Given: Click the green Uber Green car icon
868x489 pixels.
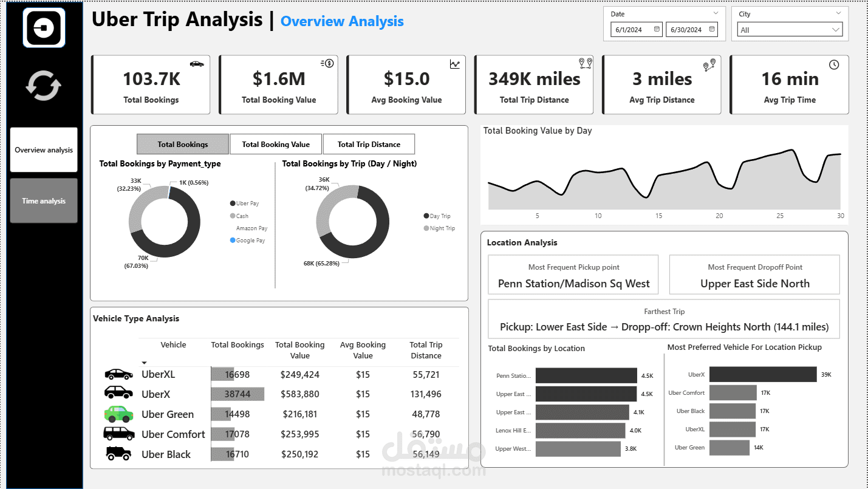Looking at the screenshot, I should click(118, 414).
